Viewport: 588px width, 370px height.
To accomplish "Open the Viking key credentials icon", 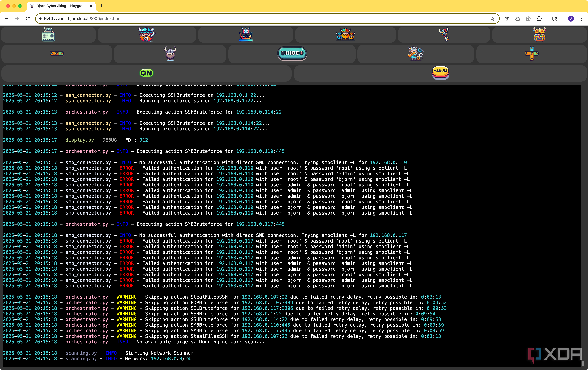I will click(444, 34).
